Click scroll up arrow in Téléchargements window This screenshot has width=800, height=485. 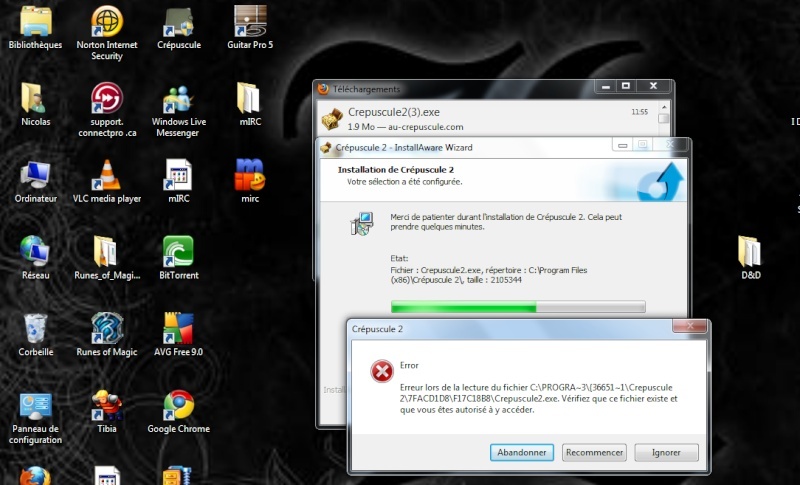pos(664,107)
